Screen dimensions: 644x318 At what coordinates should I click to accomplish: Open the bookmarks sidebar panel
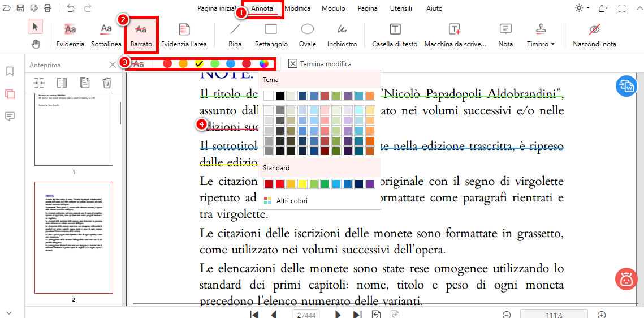click(10, 71)
